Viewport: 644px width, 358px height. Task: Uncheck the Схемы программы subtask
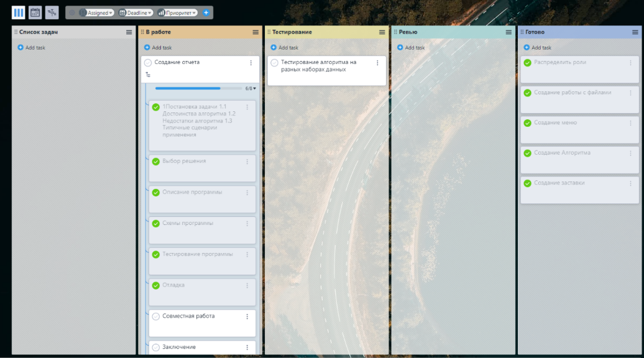(155, 224)
